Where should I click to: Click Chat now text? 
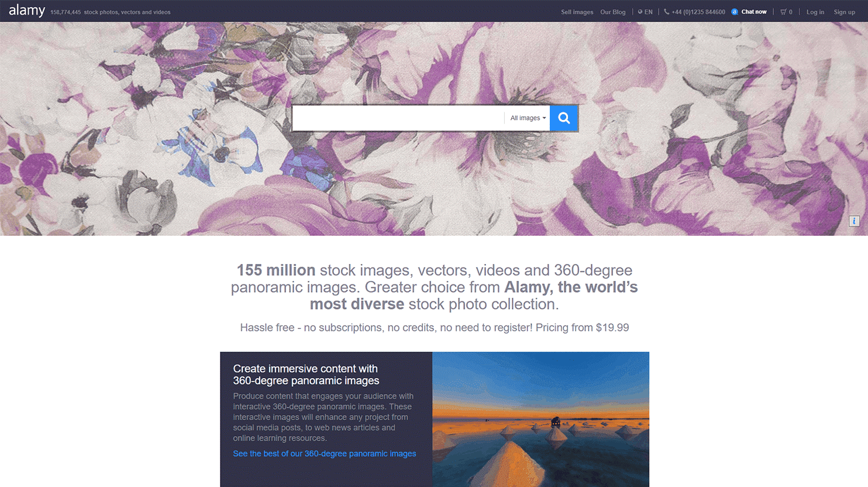click(x=754, y=12)
